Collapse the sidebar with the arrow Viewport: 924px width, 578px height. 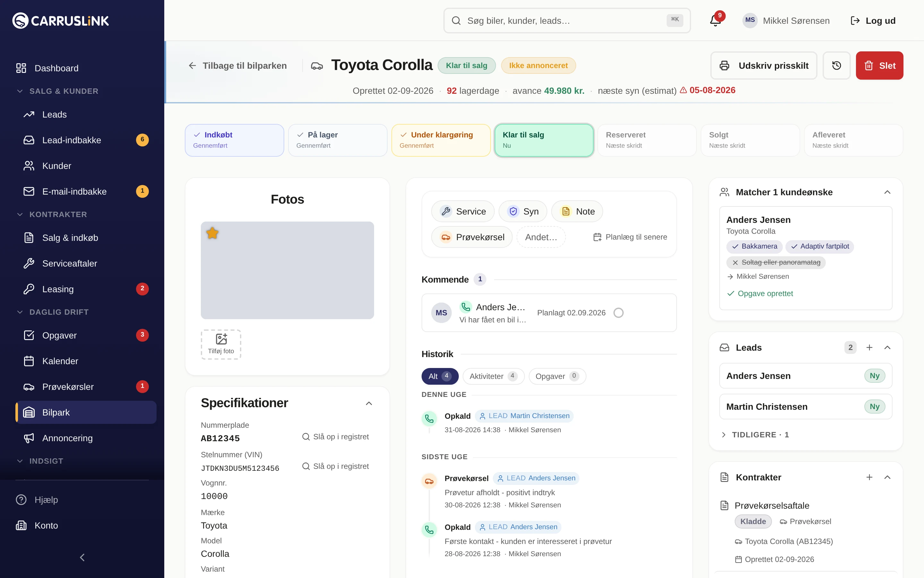click(82, 557)
